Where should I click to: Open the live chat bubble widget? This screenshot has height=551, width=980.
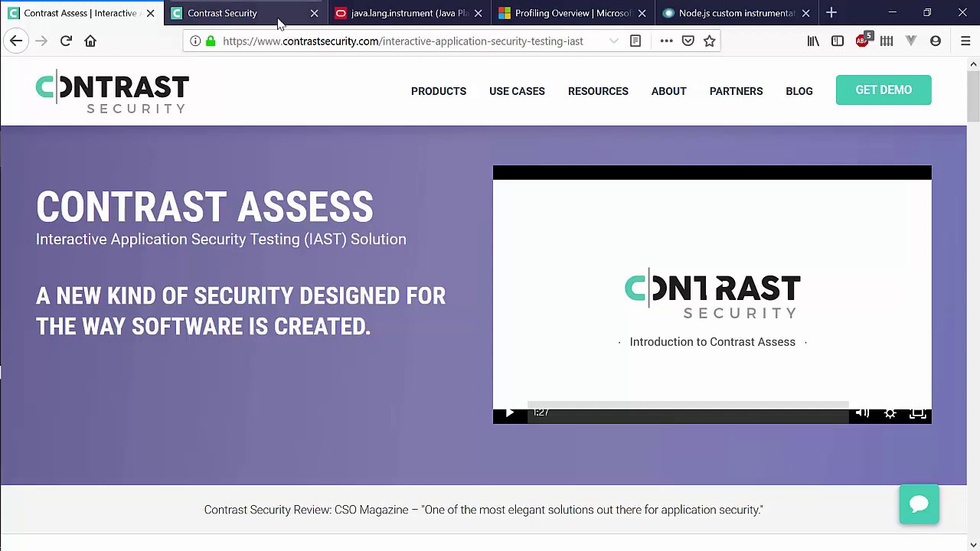point(920,504)
